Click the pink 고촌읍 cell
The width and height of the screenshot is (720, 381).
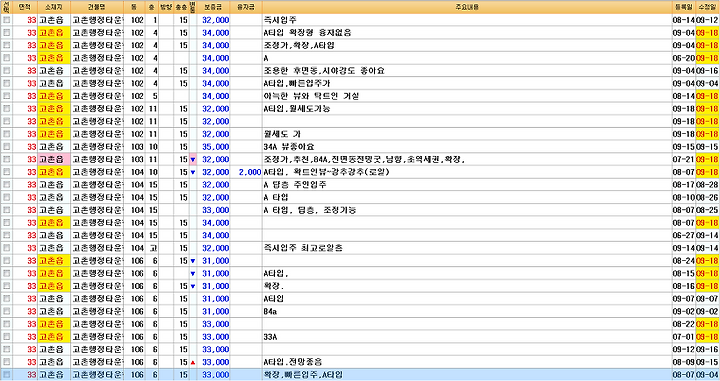pyautogui.click(x=54, y=159)
